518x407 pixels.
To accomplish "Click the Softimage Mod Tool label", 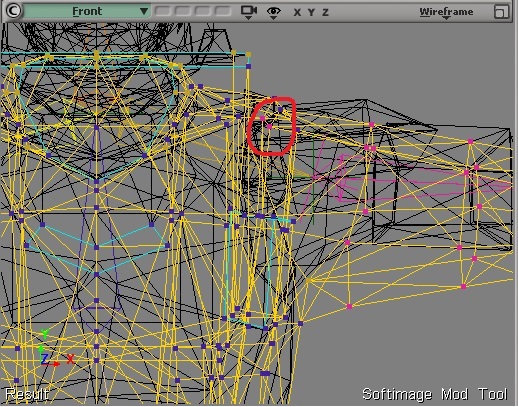I will point(435,394).
